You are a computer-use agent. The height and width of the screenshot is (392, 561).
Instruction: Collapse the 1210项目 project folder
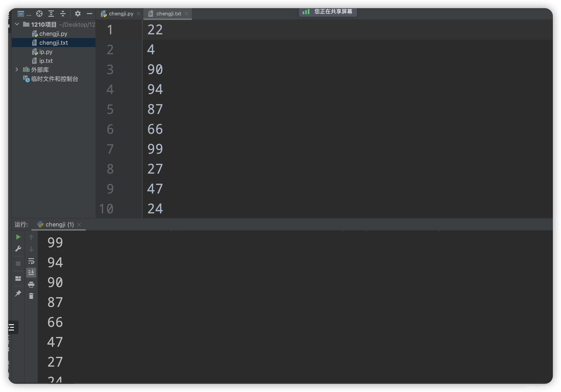[x=17, y=24]
